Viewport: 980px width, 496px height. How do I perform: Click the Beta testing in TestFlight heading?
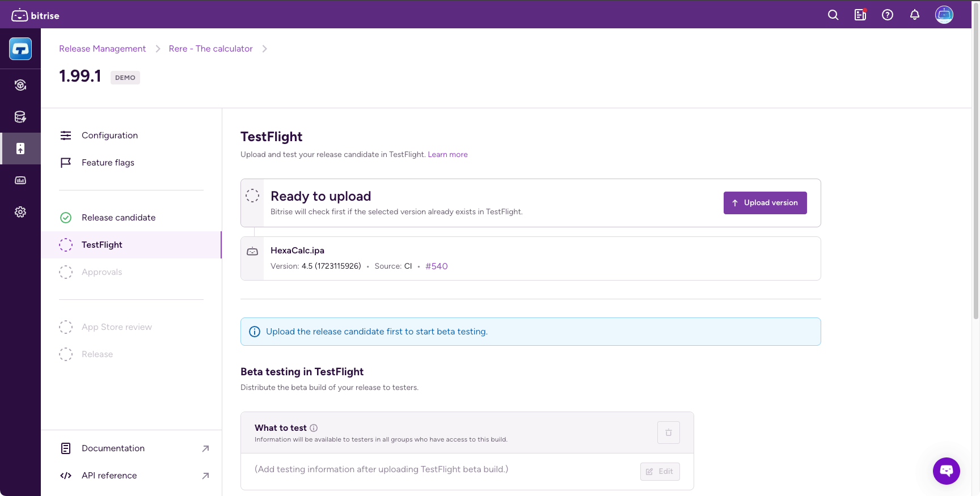coord(302,372)
